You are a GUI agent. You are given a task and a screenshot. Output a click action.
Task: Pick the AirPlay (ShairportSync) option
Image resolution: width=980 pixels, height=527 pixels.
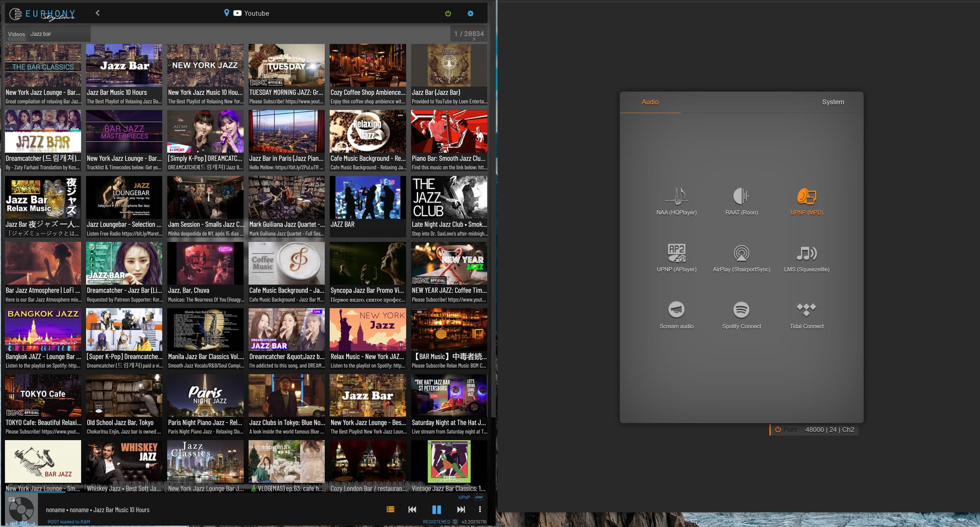741,254
